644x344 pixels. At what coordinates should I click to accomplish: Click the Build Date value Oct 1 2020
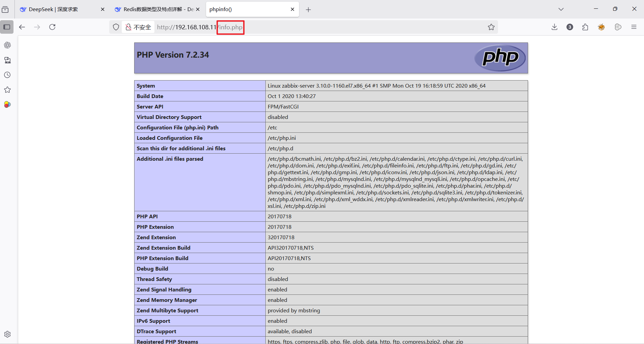coord(292,96)
